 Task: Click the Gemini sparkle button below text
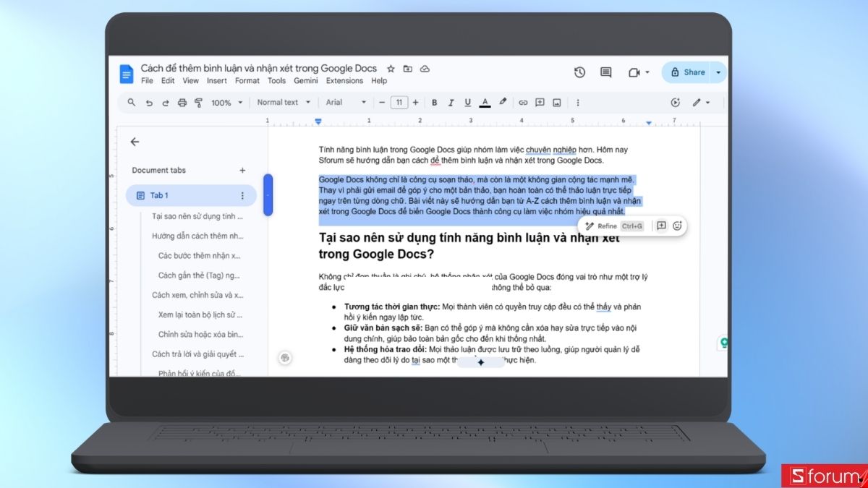point(481,362)
